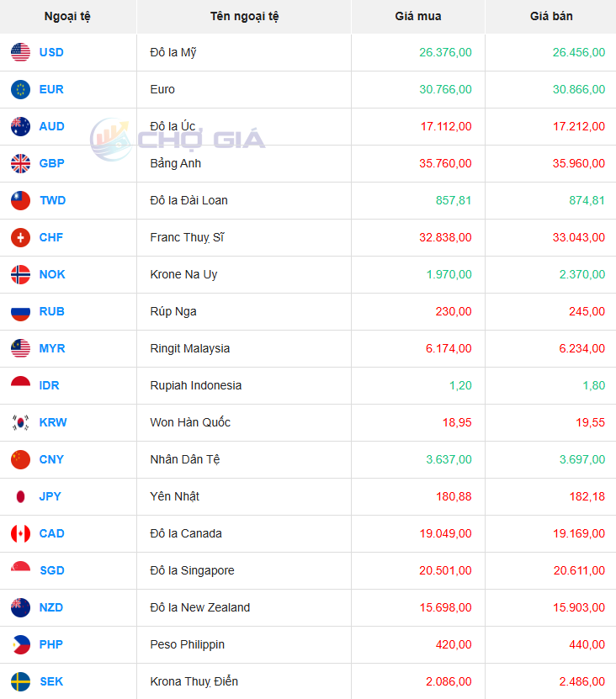Click the Sweden flag icon
616x699 pixels.
coord(20,681)
